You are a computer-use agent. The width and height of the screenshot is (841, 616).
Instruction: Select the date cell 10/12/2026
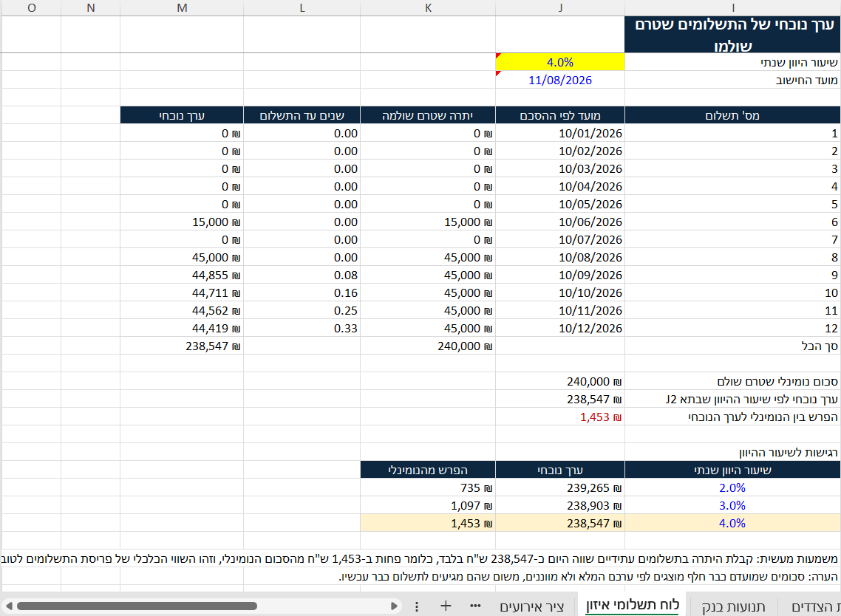point(560,327)
